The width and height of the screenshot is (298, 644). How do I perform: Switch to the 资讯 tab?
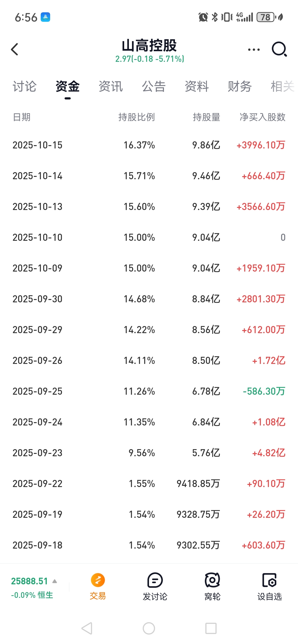click(111, 86)
